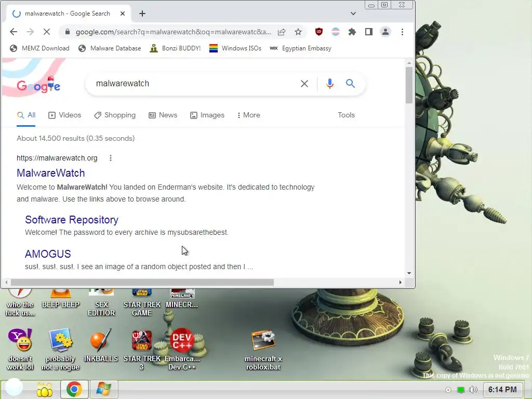
Task: Click the Chrome taskbar button
Action: click(x=74, y=389)
